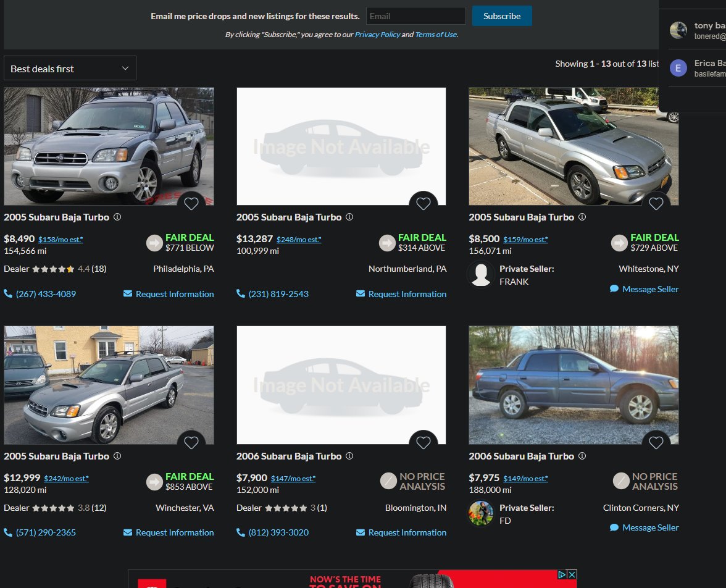Viewport: 726px width, 588px height.
Task: Save the $7,900 Bloomington listing with heart
Action: click(423, 442)
